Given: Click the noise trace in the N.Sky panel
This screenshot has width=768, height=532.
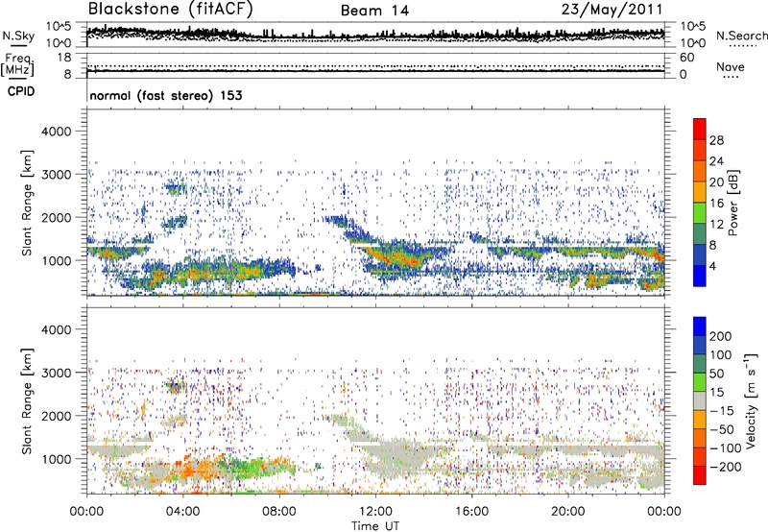Looking at the screenshot, I should tap(375, 35).
